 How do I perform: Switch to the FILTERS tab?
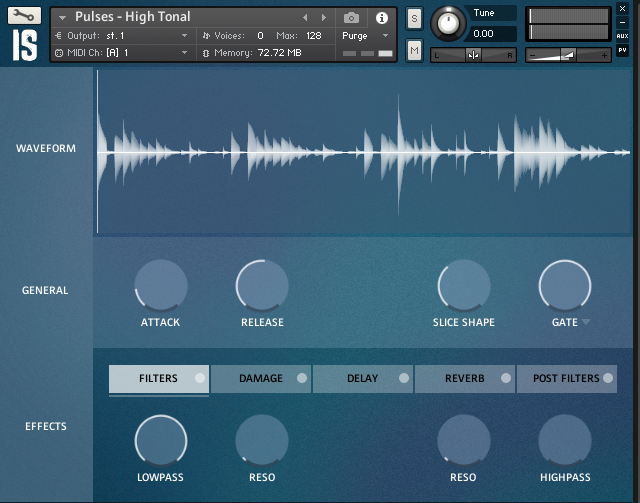[x=159, y=378]
